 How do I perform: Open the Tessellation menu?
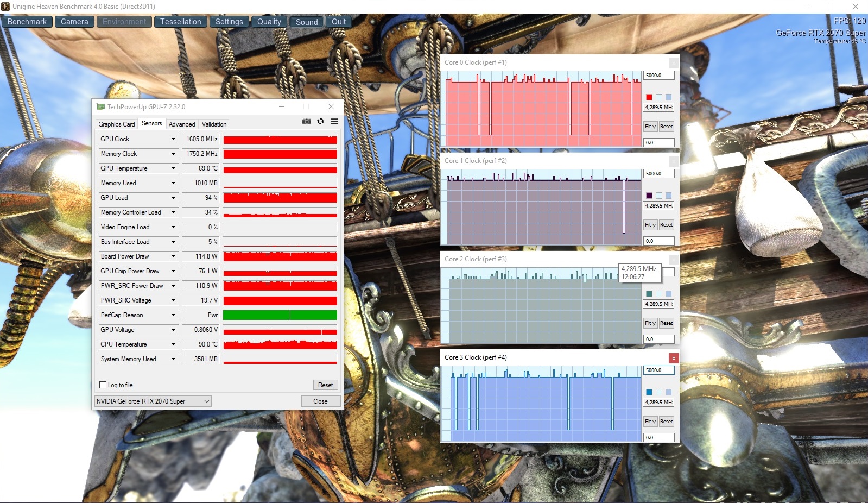[x=180, y=22]
